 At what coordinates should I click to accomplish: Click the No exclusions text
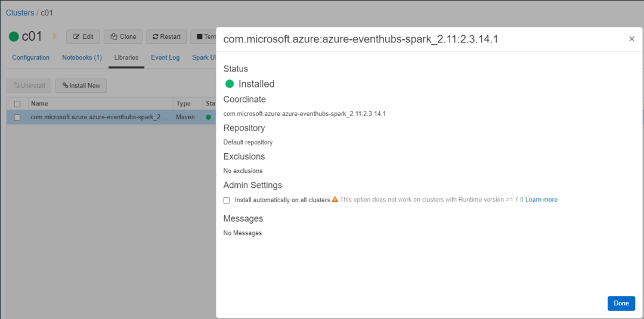pos(243,171)
